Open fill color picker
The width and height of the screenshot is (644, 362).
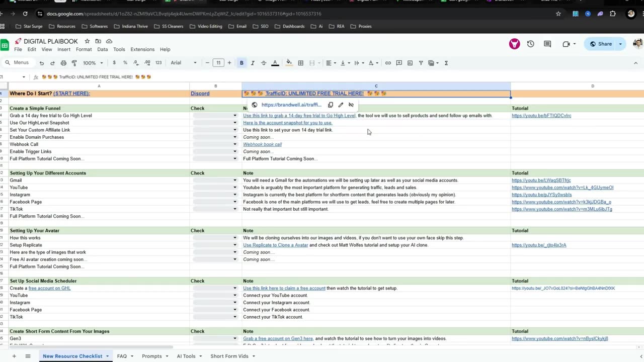pos(289,63)
